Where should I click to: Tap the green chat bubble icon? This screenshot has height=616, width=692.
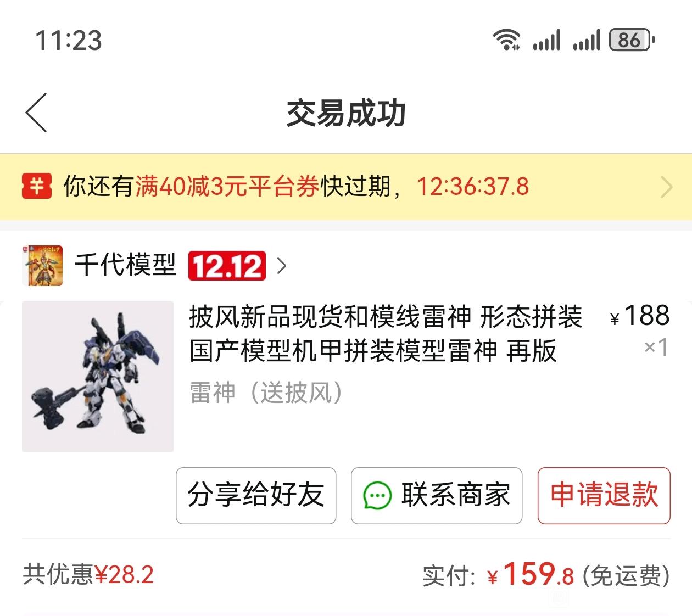pos(377,496)
